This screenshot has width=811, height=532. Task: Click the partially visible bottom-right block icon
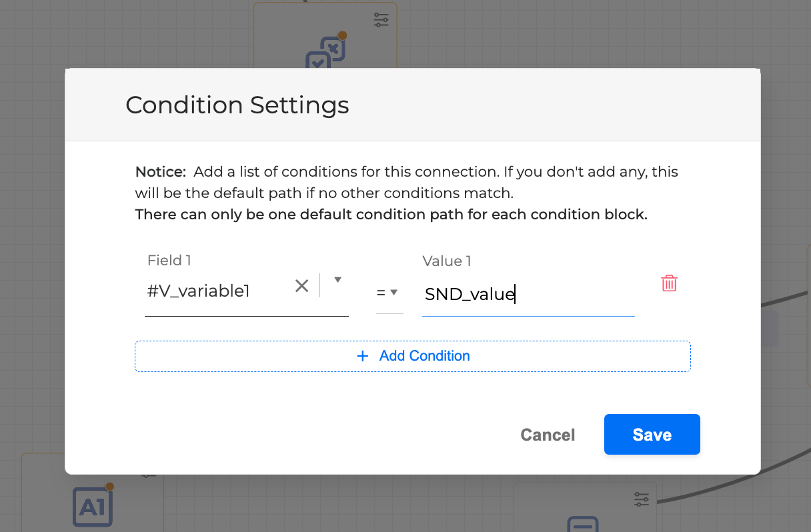tap(584, 525)
